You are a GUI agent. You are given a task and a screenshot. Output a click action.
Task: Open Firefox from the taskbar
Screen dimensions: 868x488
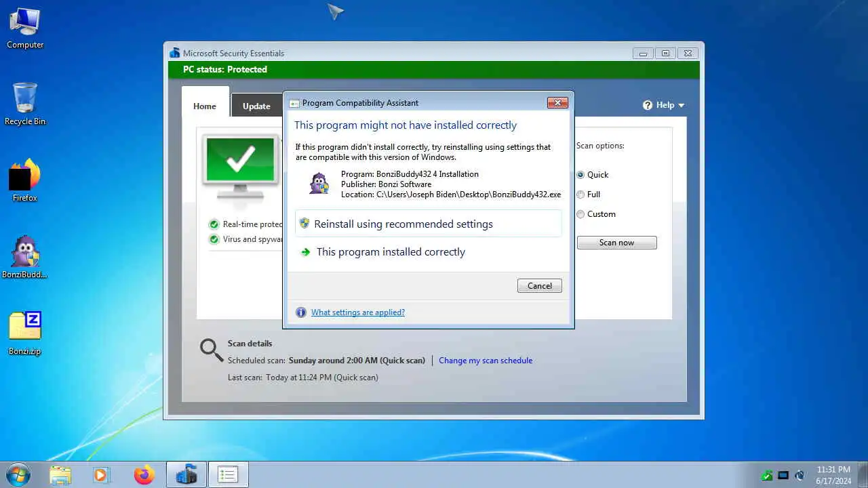pos(144,475)
